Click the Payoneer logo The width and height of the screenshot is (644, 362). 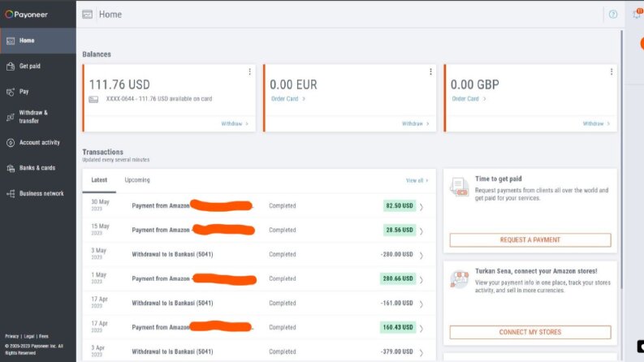point(26,15)
